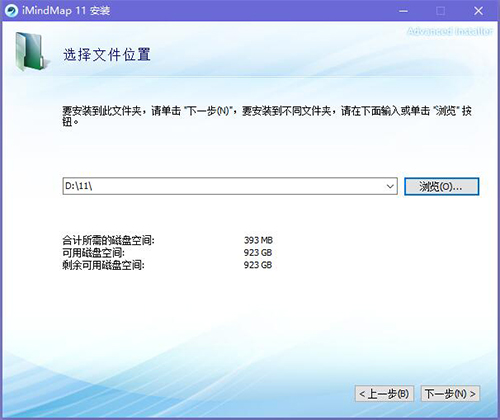The image size is (500, 420).
Task: Click the 选择文件位置 page heading
Action: (107, 55)
